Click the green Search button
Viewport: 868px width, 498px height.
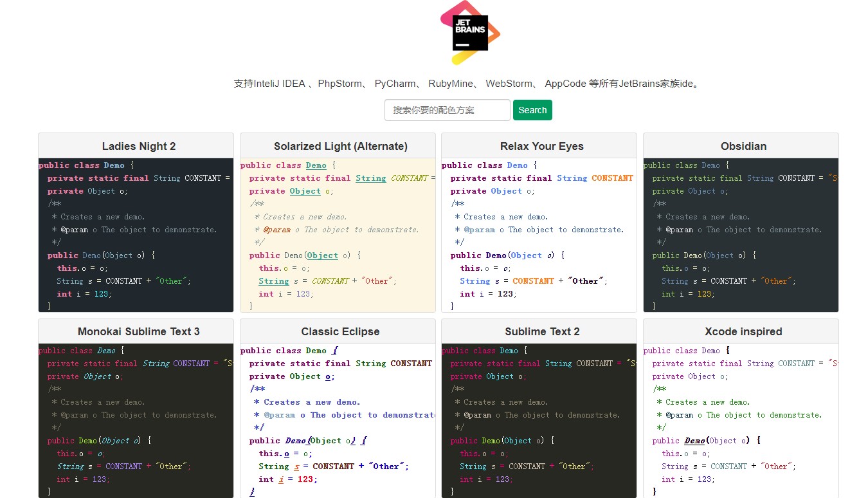tap(532, 110)
